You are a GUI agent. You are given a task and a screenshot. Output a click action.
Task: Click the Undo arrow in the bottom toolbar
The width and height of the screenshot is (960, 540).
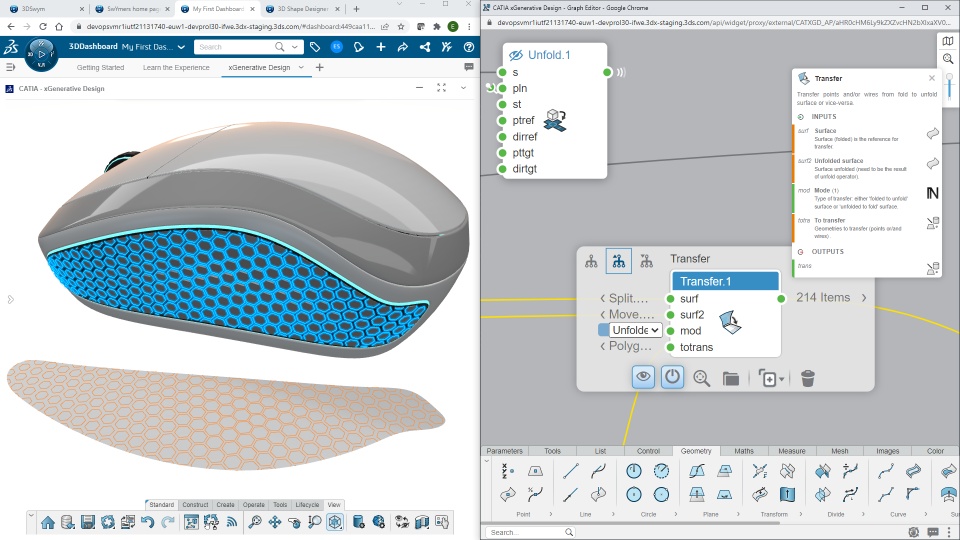point(147,522)
